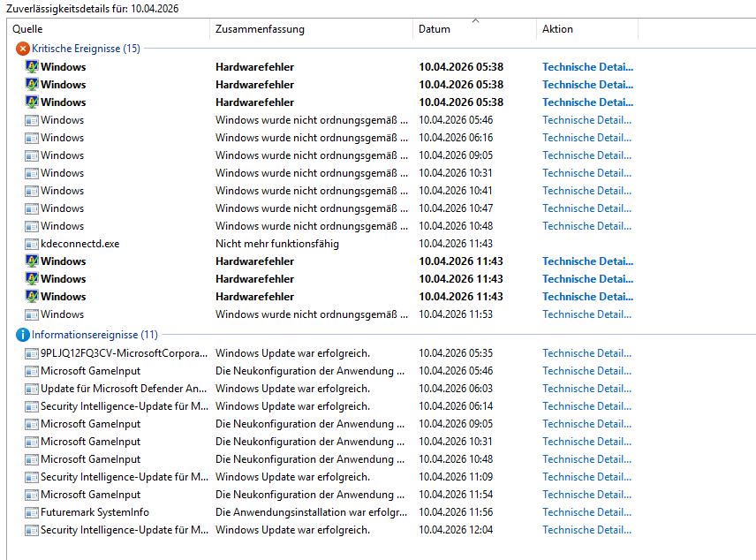Viewport: 756px width, 560px height.
Task: Open Technische Details for Windows 05:46 event
Action: [x=586, y=120]
